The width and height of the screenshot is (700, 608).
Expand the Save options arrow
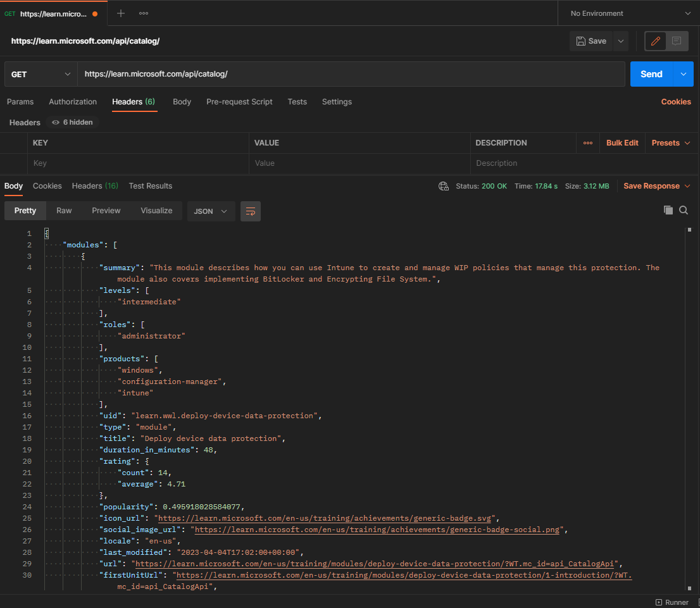(621, 41)
